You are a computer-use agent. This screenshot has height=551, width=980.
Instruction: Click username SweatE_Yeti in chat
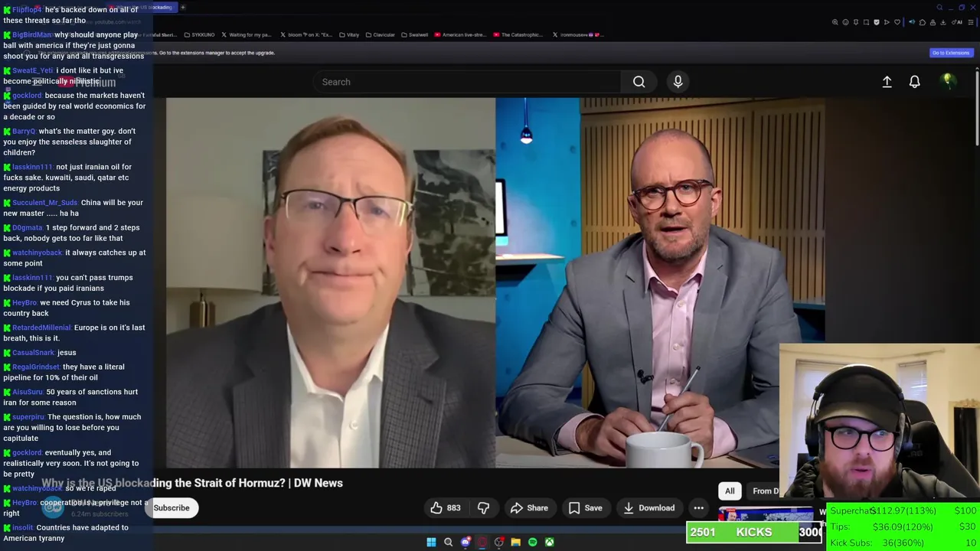(x=31, y=70)
